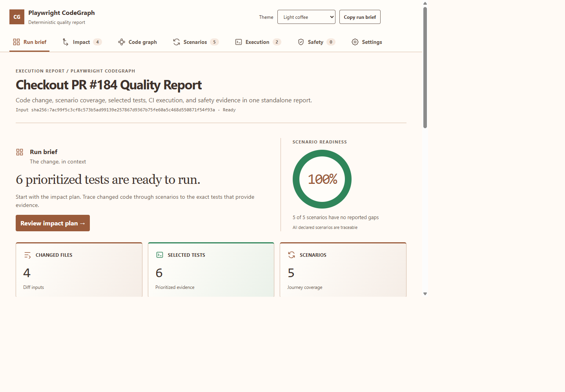The image size is (565, 392).
Task: Click the Impact tab count badge 4
Action: (97, 42)
